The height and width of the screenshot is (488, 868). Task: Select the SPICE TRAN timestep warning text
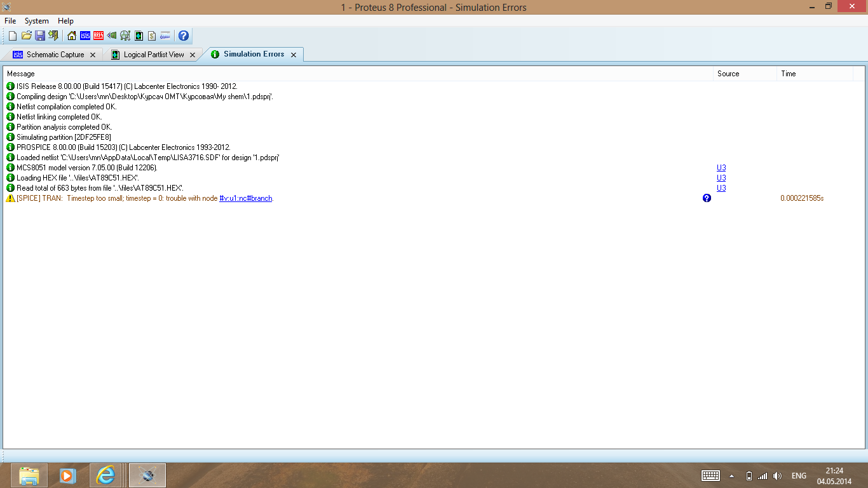[x=145, y=198]
